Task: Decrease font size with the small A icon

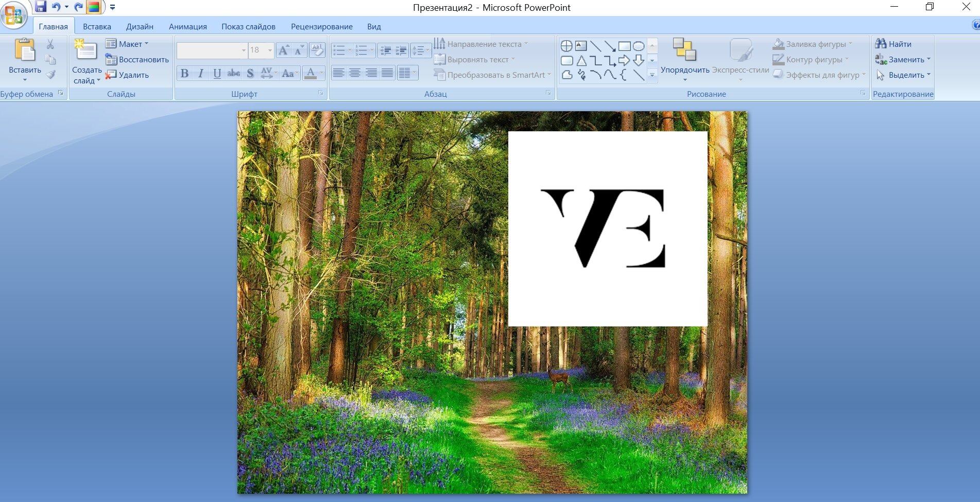Action: [x=299, y=50]
